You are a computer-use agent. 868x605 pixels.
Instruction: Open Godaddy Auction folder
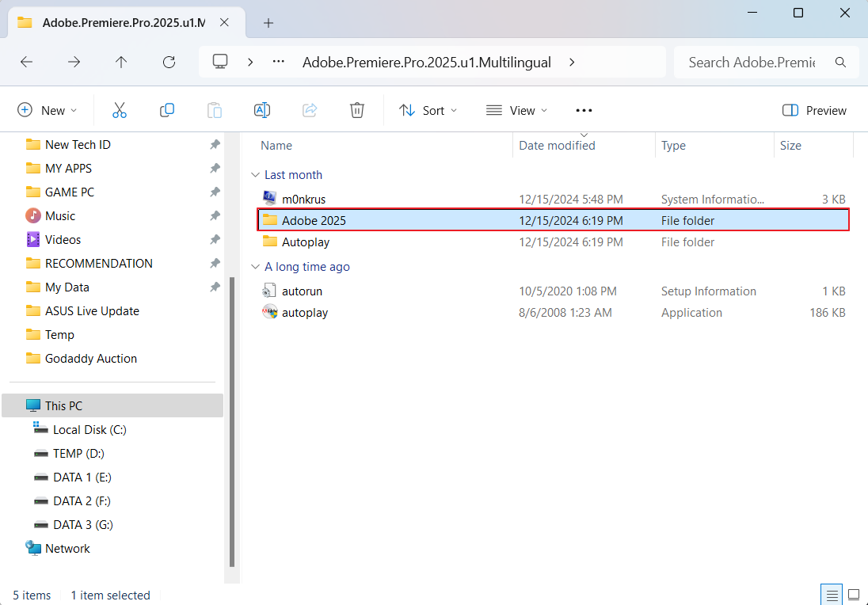91,359
